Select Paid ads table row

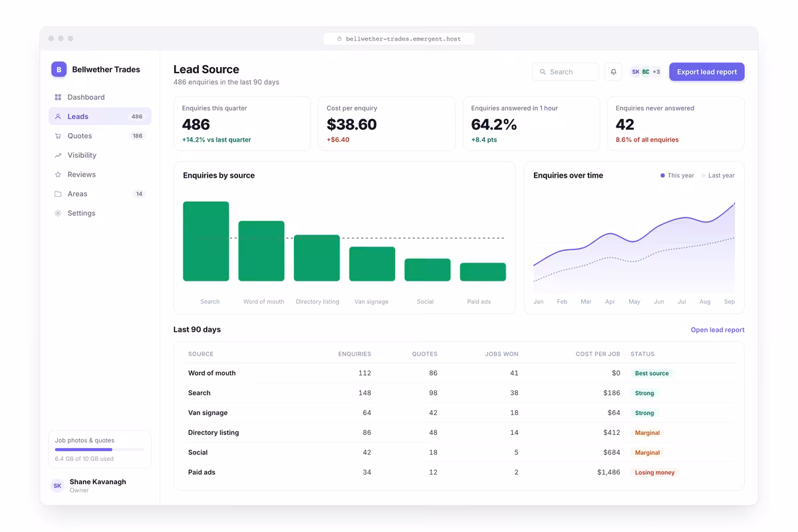[459, 472]
